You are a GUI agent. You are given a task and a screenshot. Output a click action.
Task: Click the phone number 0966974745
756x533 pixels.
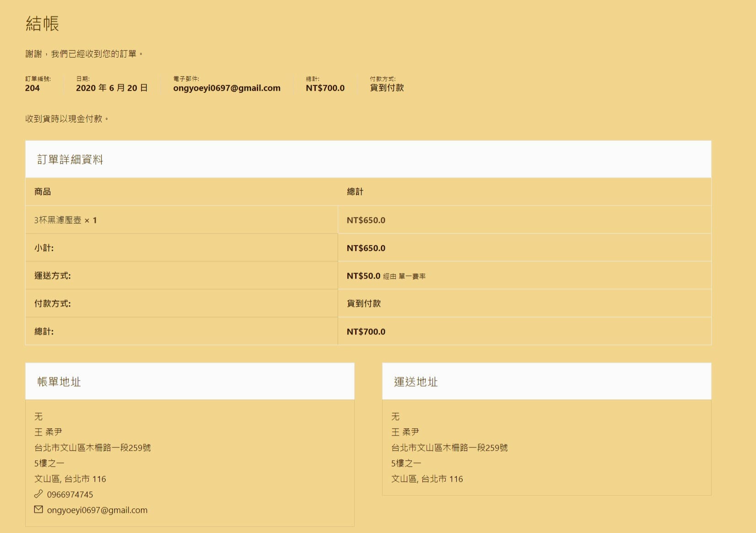pyautogui.click(x=70, y=495)
